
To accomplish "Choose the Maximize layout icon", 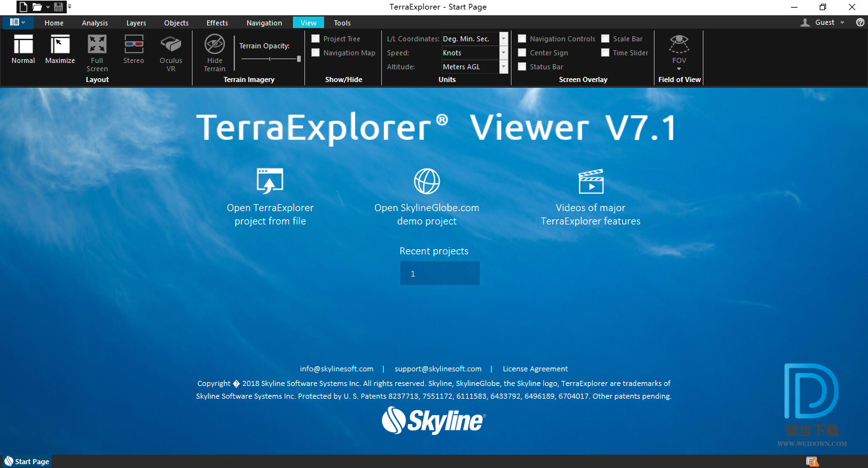I will point(60,45).
